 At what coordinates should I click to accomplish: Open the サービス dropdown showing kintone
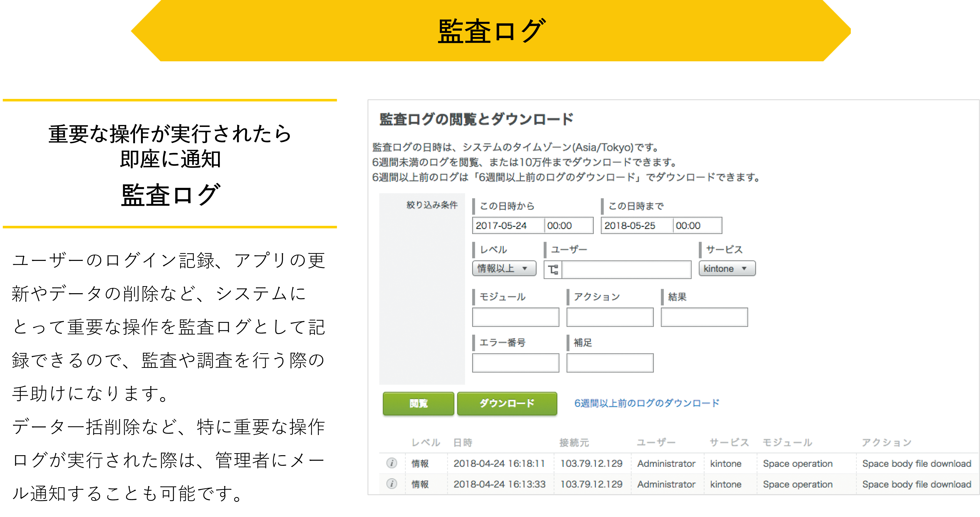click(x=727, y=268)
